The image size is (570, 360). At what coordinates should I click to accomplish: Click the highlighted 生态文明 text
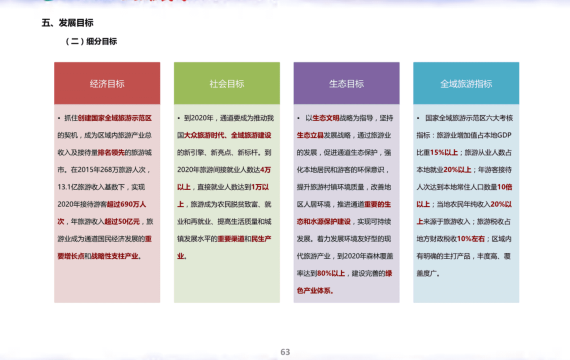[x=326, y=118]
